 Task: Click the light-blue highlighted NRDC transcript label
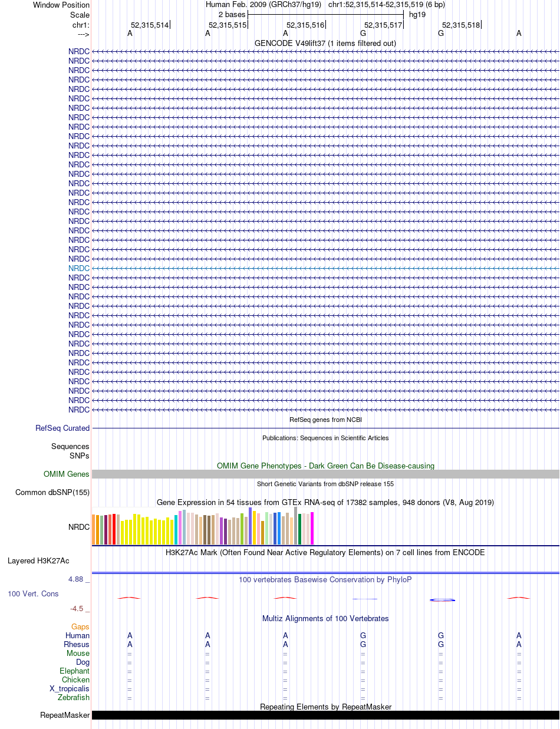[x=79, y=268]
